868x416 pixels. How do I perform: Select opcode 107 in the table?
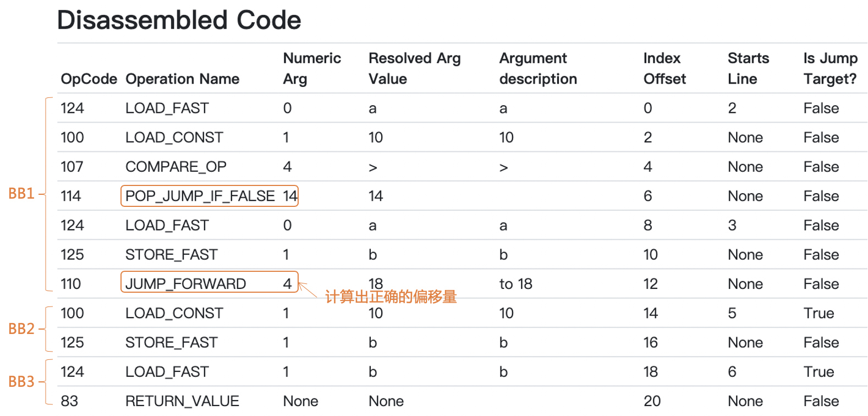click(72, 167)
